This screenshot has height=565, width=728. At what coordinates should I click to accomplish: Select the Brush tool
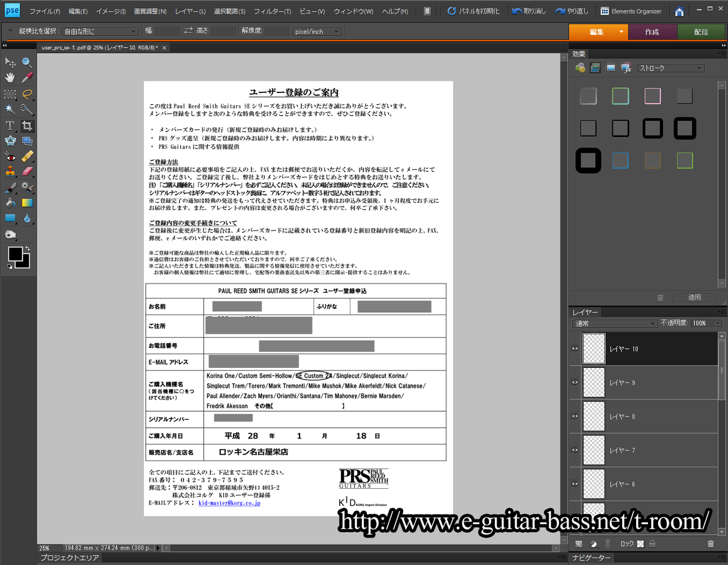click(x=10, y=188)
